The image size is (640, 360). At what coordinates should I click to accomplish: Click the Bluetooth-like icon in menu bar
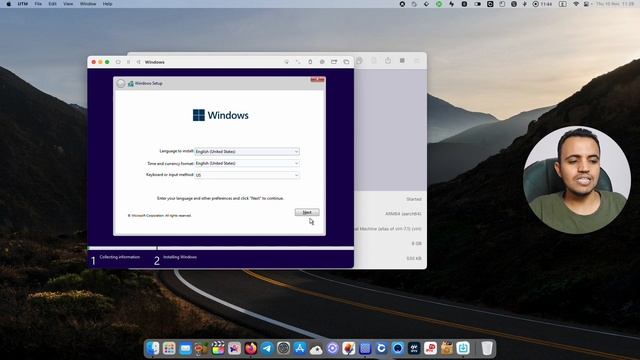pos(524,4)
